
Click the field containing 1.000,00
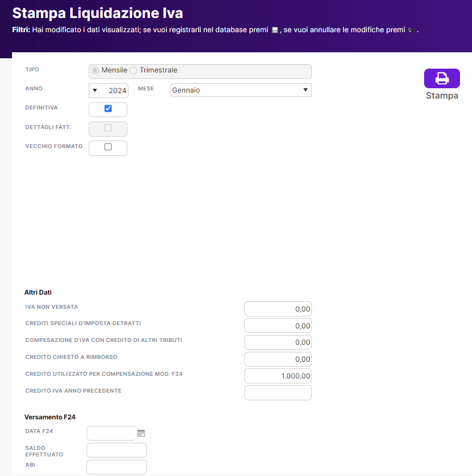click(x=278, y=376)
